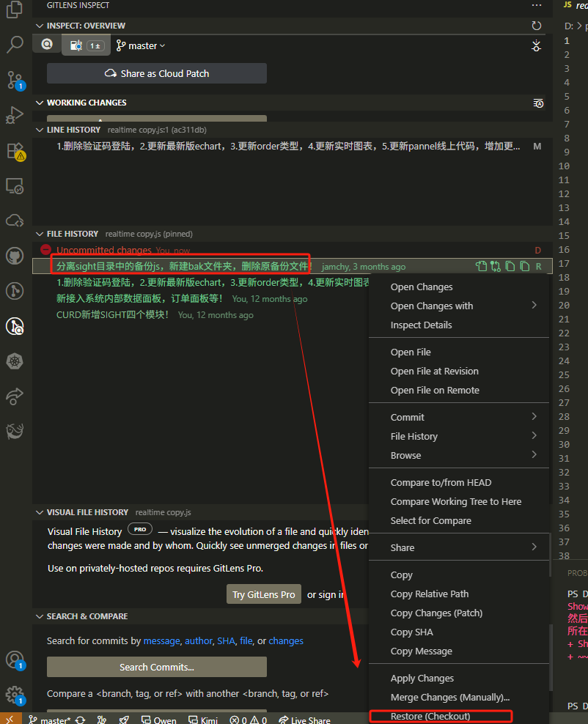Screen dimensions: 588x724
Task: Select Compare Working Tree to Here
Action: [459, 501]
